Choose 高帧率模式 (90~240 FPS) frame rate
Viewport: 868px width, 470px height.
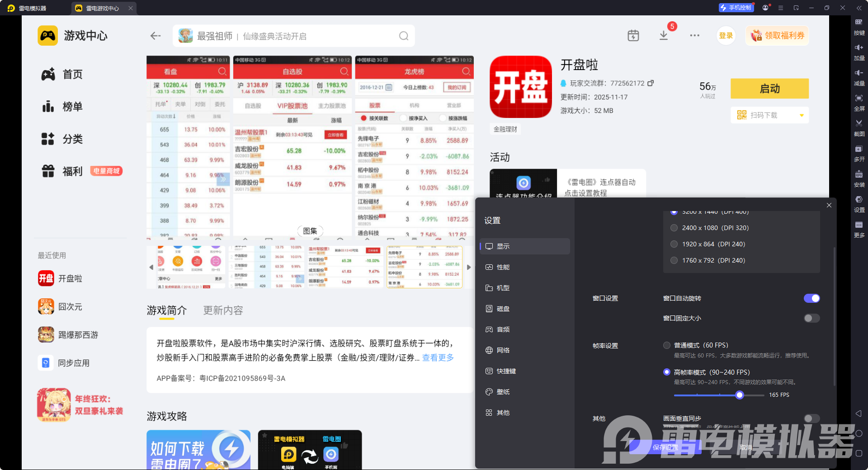667,372
